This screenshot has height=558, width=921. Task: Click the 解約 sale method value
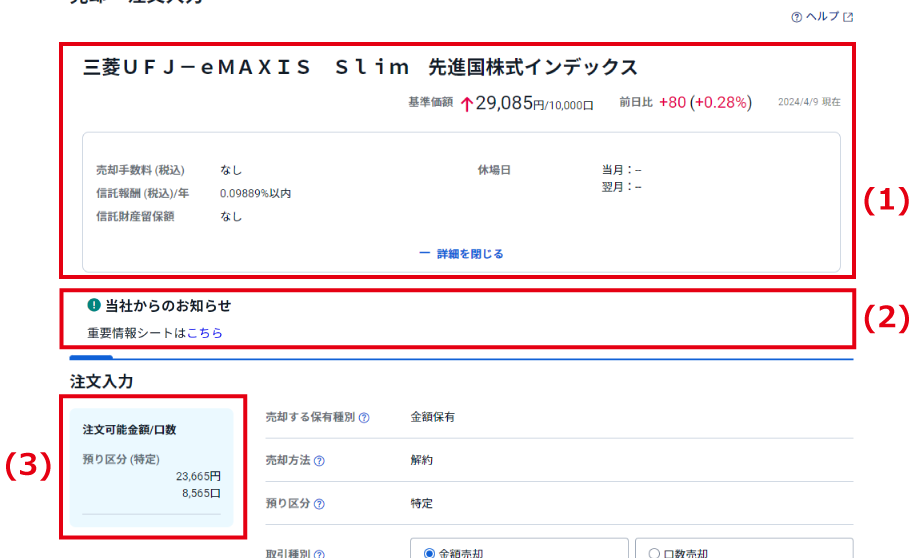421,460
